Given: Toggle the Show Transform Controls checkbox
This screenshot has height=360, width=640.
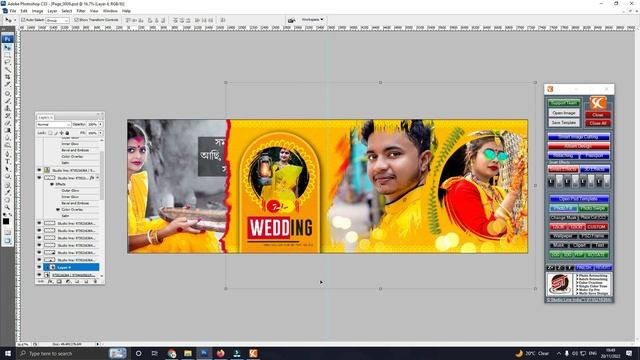Looking at the screenshot, I should click(x=76, y=20).
